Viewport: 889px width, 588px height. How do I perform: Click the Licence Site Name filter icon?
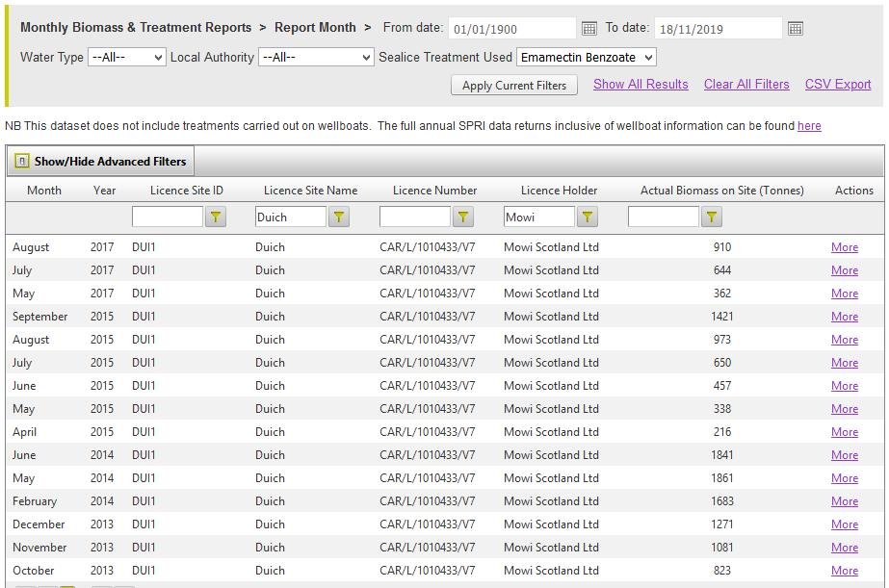(x=339, y=217)
